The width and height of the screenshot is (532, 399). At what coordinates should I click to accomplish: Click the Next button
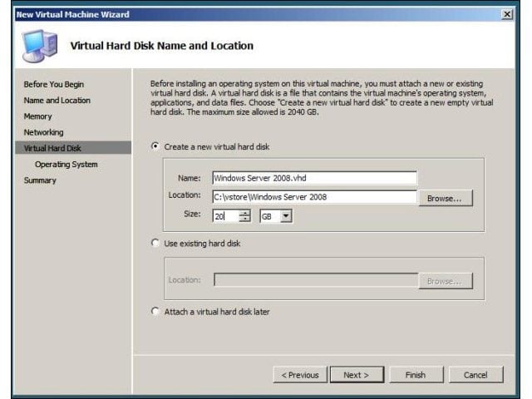pyautogui.click(x=357, y=375)
